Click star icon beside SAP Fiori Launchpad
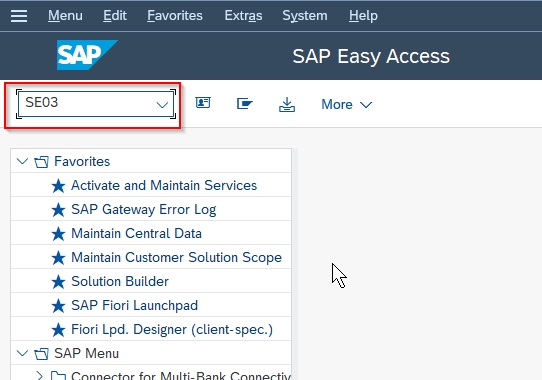The image size is (542, 380). pos(58,306)
